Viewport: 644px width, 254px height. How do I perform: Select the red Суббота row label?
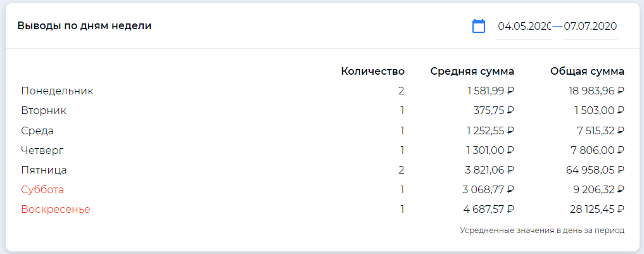pos(42,189)
